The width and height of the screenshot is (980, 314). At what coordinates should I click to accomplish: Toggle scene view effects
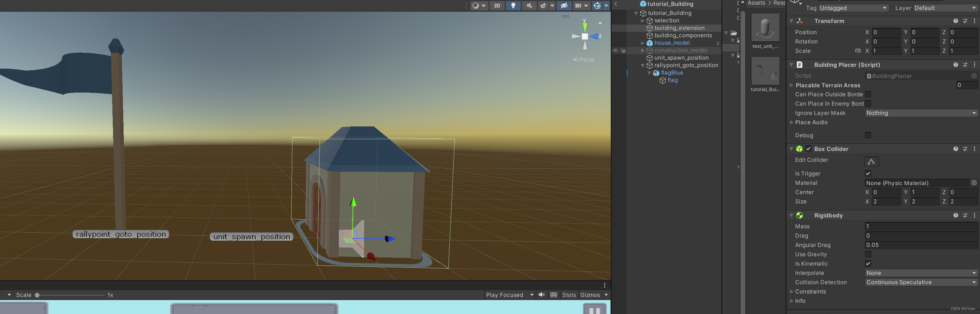point(543,5)
